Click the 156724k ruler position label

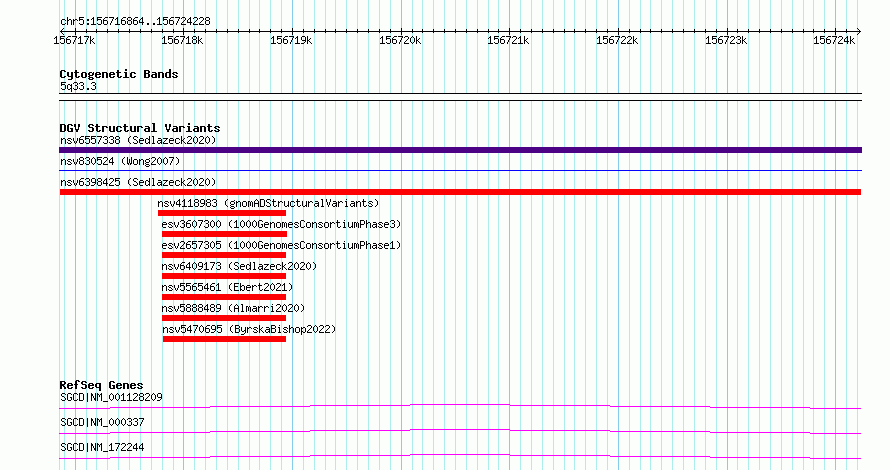pyautogui.click(x=834, y=40)
